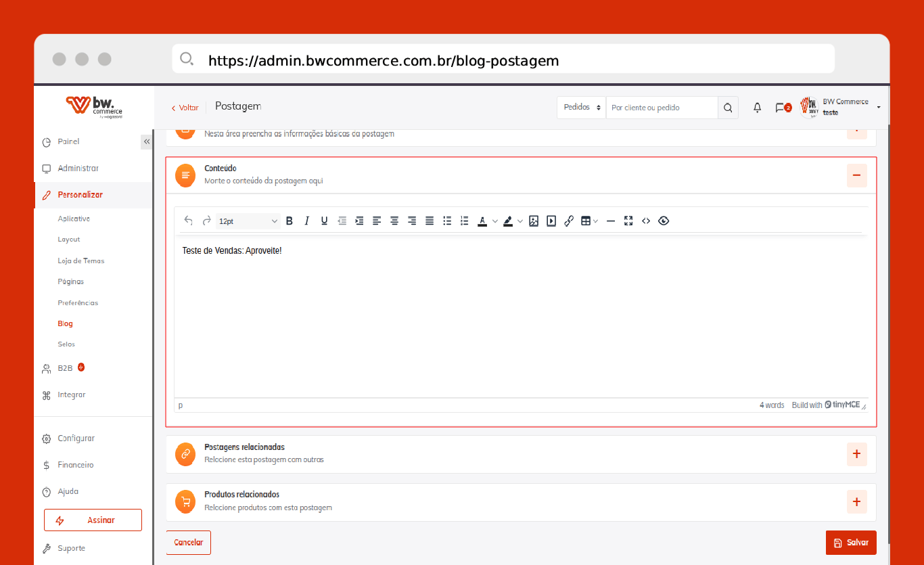Click the Salvar button

[851, 543]
